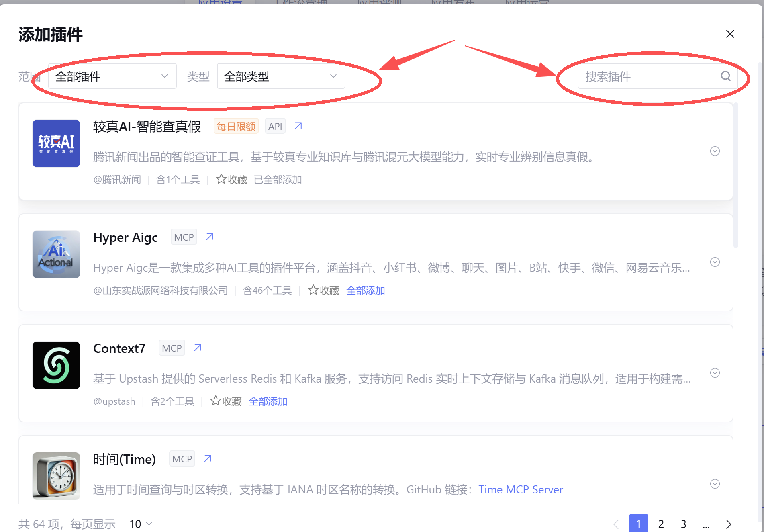The image size is (764, 532).
Task: Open the Time MCP Server link
Action: point(521,489)
